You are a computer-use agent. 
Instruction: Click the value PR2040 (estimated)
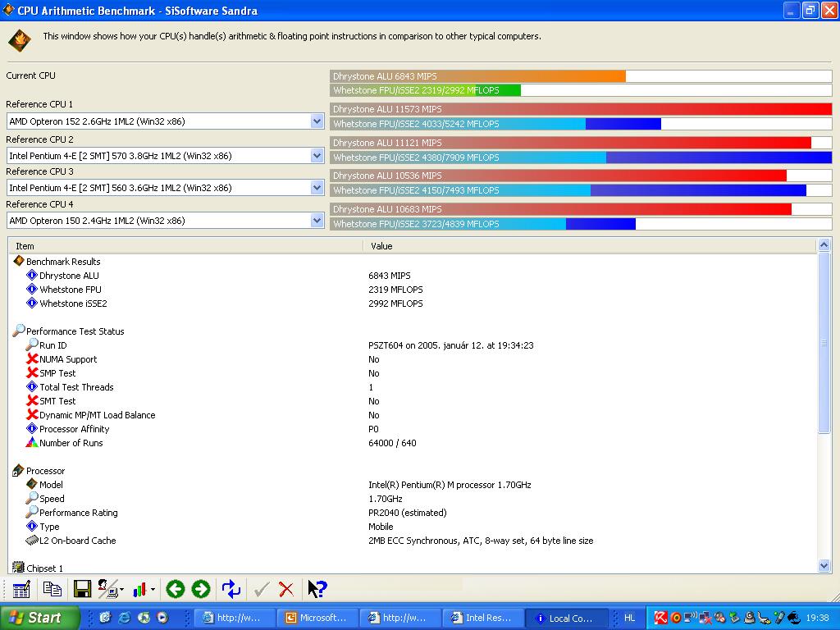408,512
